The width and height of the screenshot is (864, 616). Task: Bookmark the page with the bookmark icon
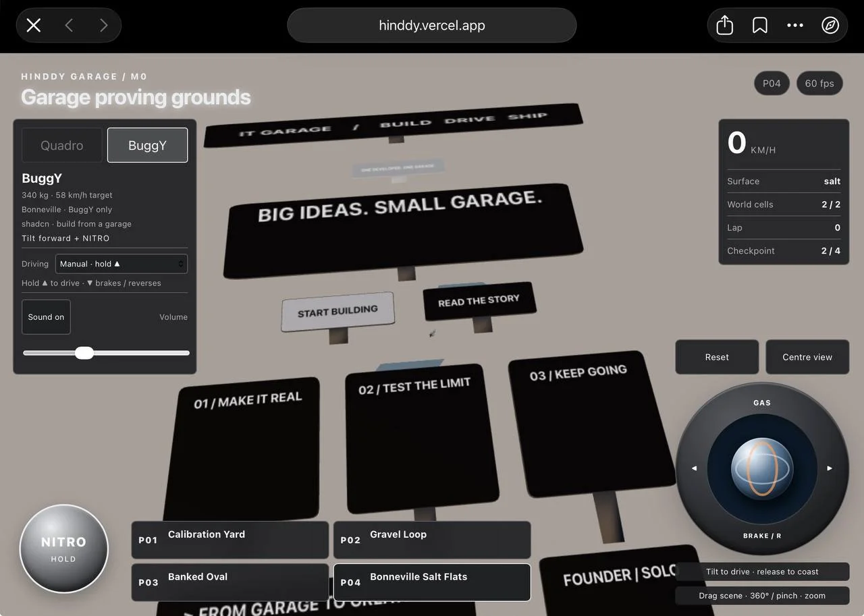(x=759, y=26)
